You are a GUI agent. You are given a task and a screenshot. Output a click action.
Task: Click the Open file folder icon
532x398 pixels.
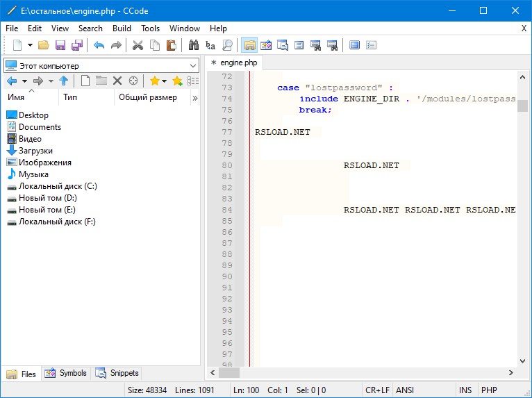[44, 46]
